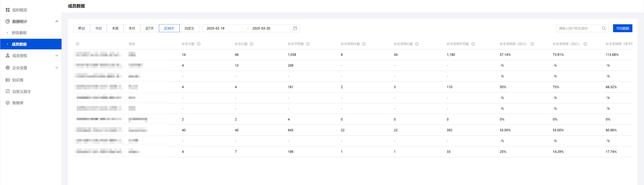This screenshot has width=644, height=185.
Task: Click the 知识库 sidebar icon
Action: 8,80
